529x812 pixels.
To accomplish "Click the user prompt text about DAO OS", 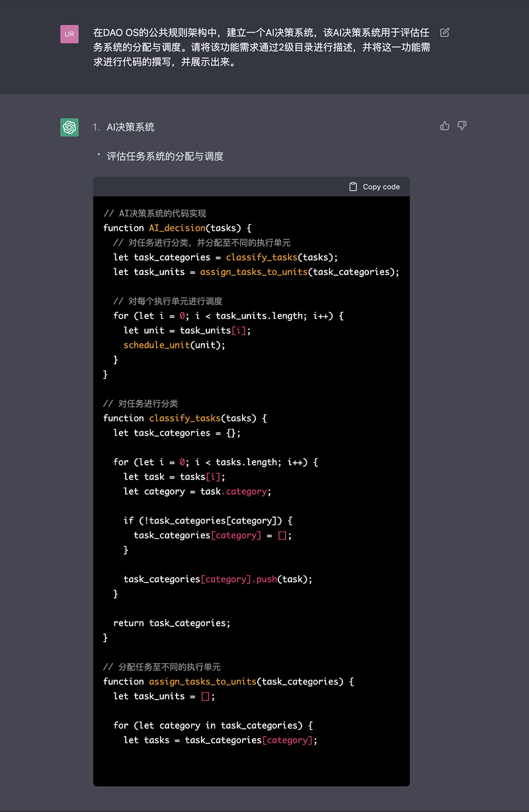I will tap(262, 47).
